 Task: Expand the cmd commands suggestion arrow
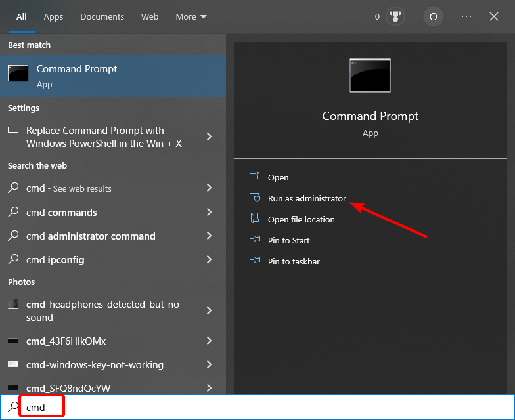209,213
